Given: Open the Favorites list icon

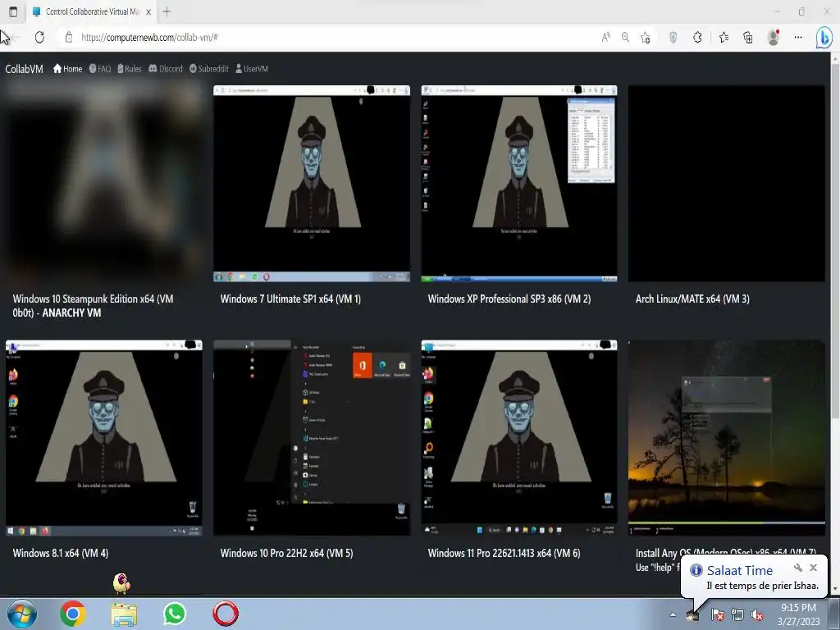Looking at the screenshot, I should coord(724,37).
